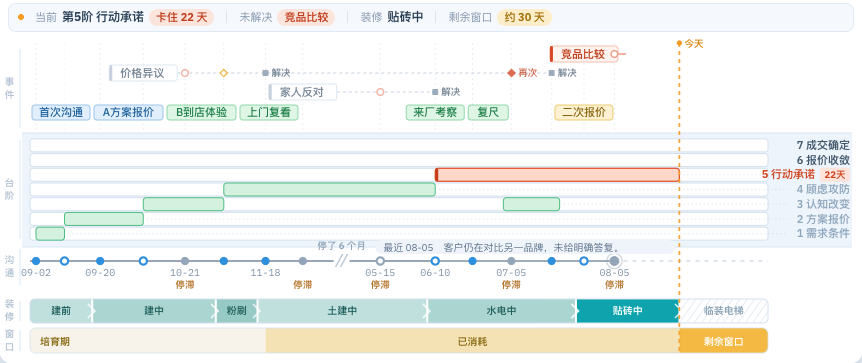Open the 复尺 event chip

(x=488, y=112)
